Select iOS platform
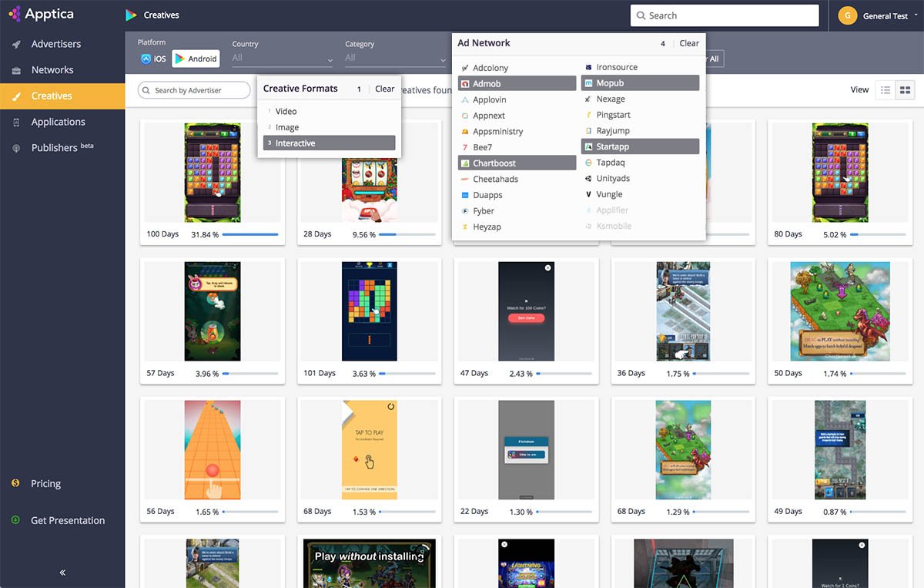The height and width of the screenshot is (588, 924). click(x=153, y=59)
